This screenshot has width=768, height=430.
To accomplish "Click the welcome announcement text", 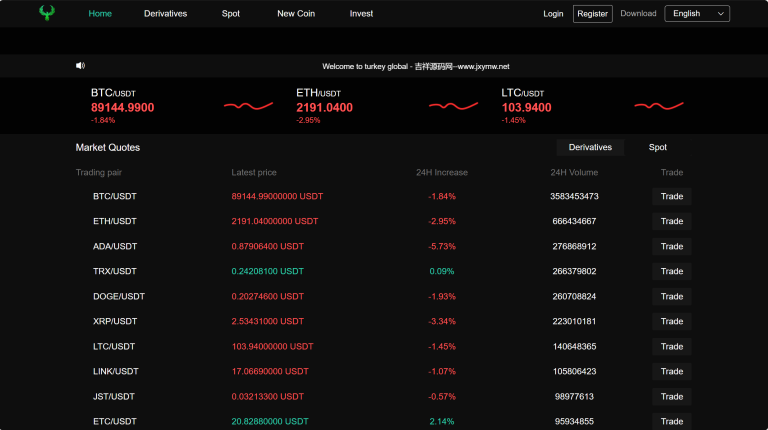I will tap(416, 66).
